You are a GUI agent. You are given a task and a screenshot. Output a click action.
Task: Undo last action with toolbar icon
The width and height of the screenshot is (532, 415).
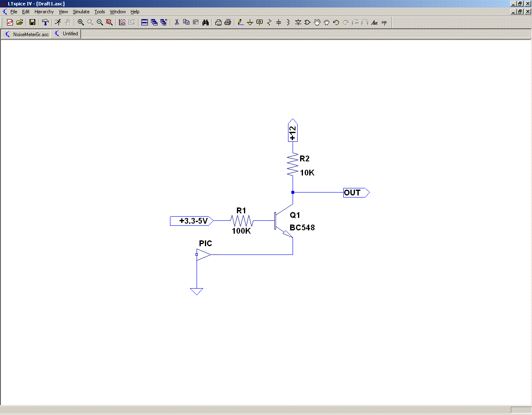[336, 22]
